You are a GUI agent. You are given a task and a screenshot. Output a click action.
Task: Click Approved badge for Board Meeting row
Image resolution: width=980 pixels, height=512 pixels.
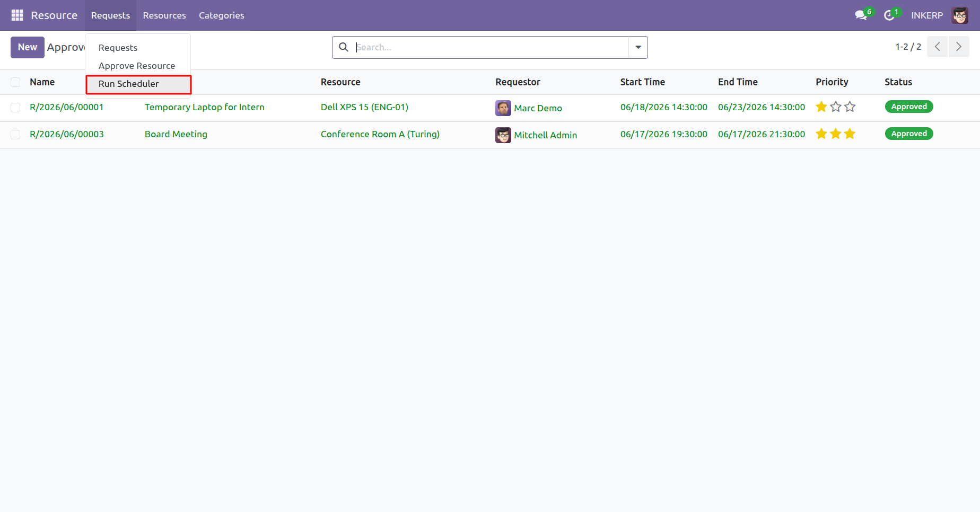tap(909, 134)
